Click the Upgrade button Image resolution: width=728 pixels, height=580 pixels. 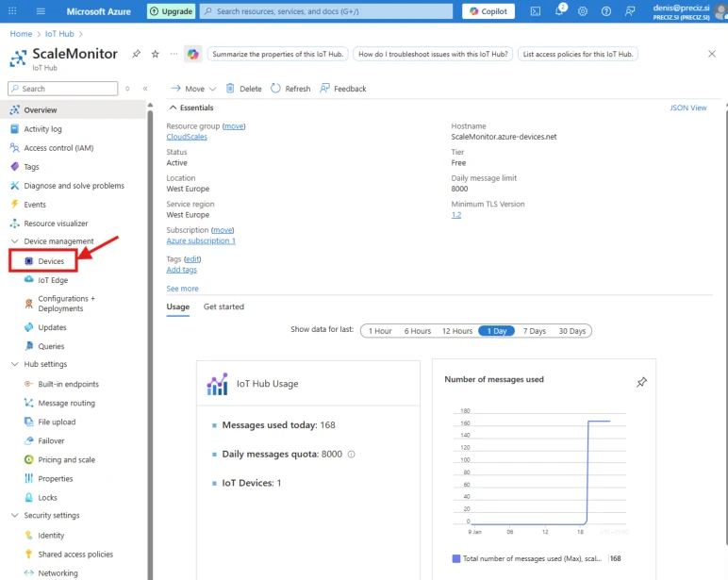pos(172,11)
